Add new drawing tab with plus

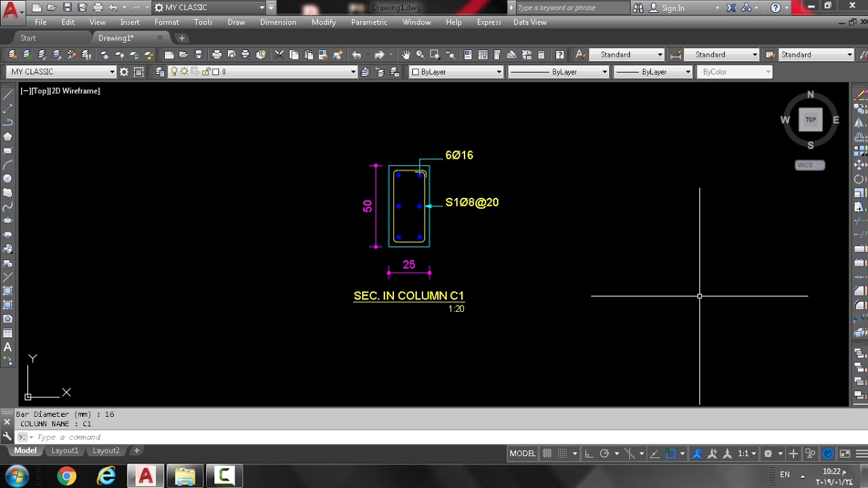pyautogui.click(x=181, y=38)
